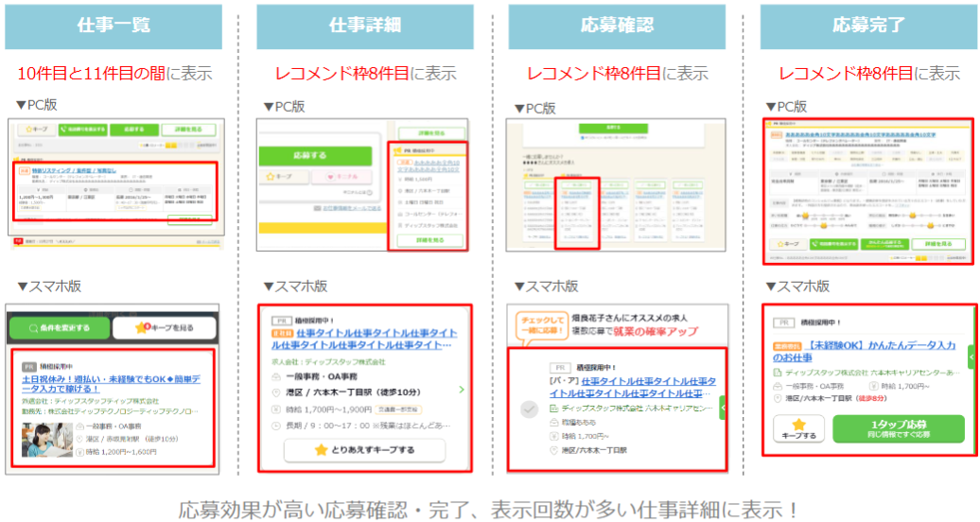
Task: Click the とりあえずキープする star button
Action: point(364,451)
